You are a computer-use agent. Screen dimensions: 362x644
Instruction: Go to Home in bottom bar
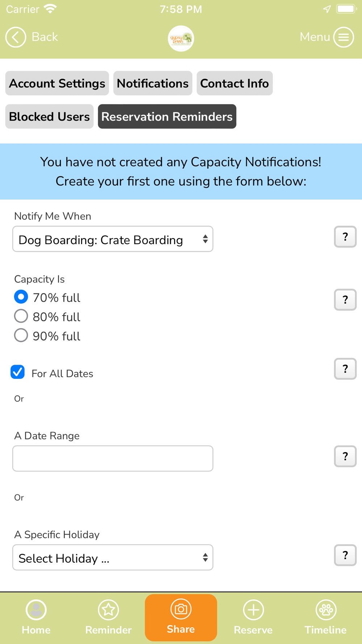tap(36, 618)
